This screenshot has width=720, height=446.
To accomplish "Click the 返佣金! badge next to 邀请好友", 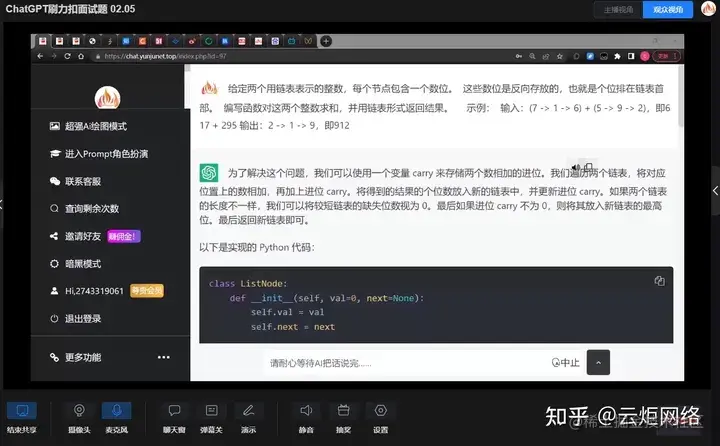I will click(x=124, y=236).
